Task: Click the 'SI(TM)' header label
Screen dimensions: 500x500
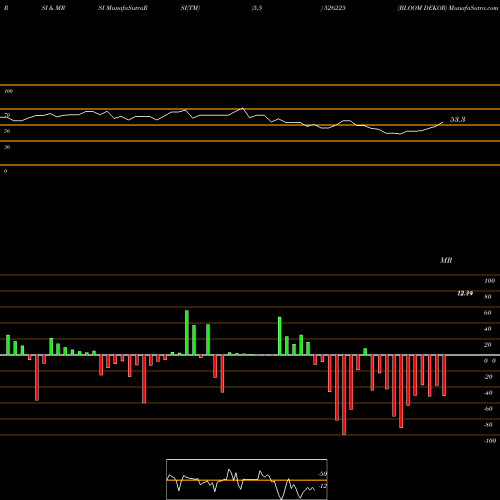Action: (x=190, y=8)
